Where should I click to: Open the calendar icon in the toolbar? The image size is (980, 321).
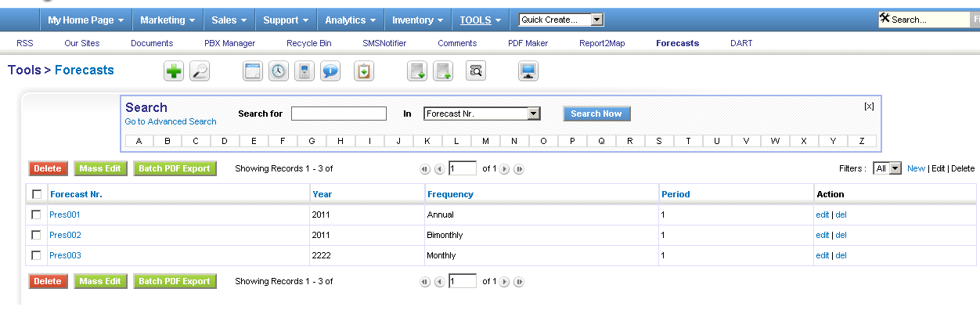(252, 71)
